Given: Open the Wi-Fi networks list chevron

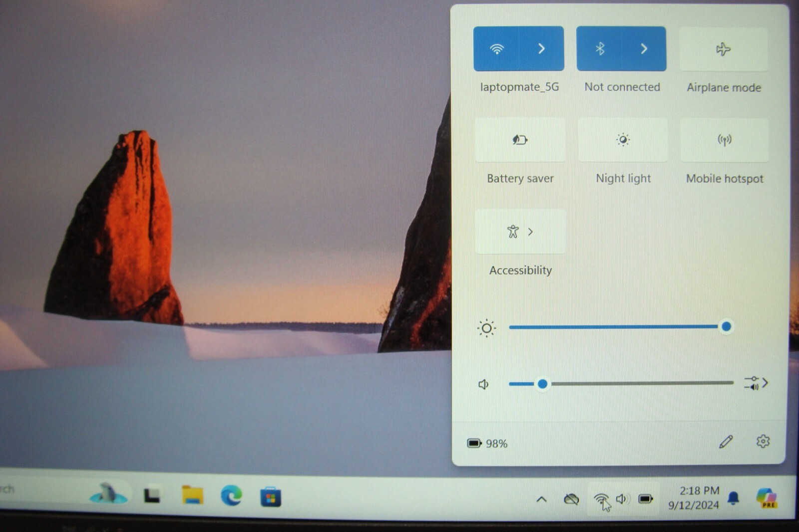Looking at the screenshot, I should click(x=541, y=48).
